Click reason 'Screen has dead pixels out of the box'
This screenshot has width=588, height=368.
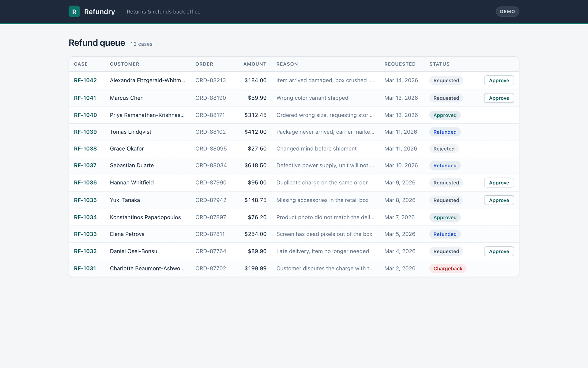(x=324, y=234)
